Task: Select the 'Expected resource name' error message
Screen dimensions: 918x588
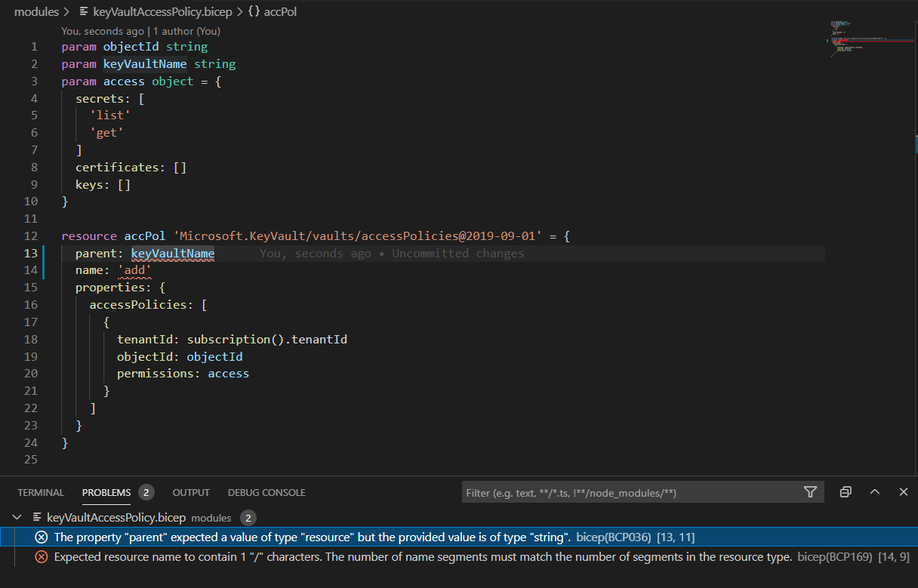Action: (x=423, y=557)
